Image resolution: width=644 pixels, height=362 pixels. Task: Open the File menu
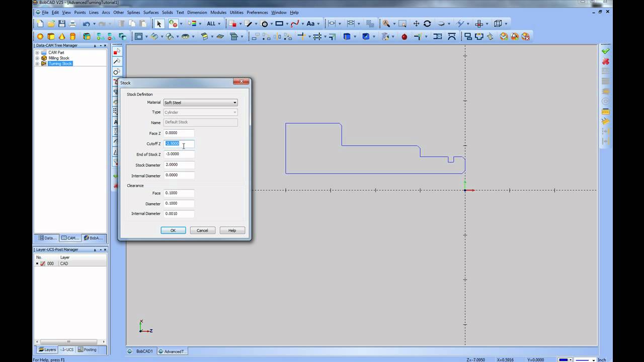coord(45,12)
